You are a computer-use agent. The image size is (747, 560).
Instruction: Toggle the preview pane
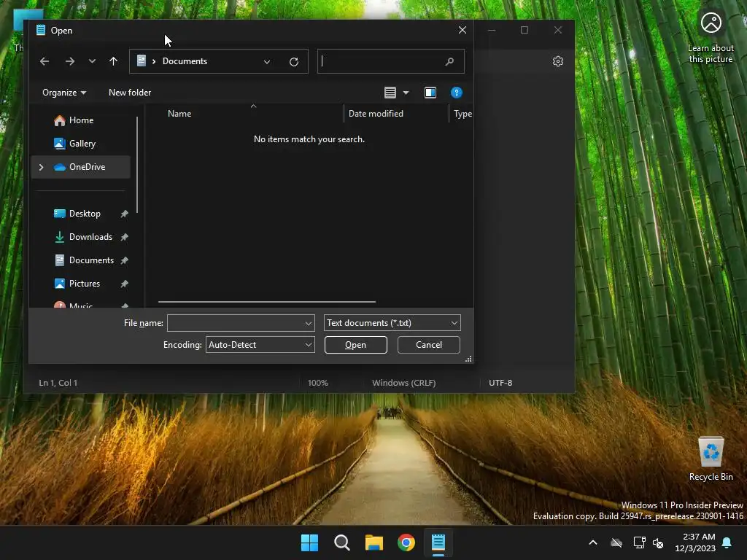tap(430, 93)
